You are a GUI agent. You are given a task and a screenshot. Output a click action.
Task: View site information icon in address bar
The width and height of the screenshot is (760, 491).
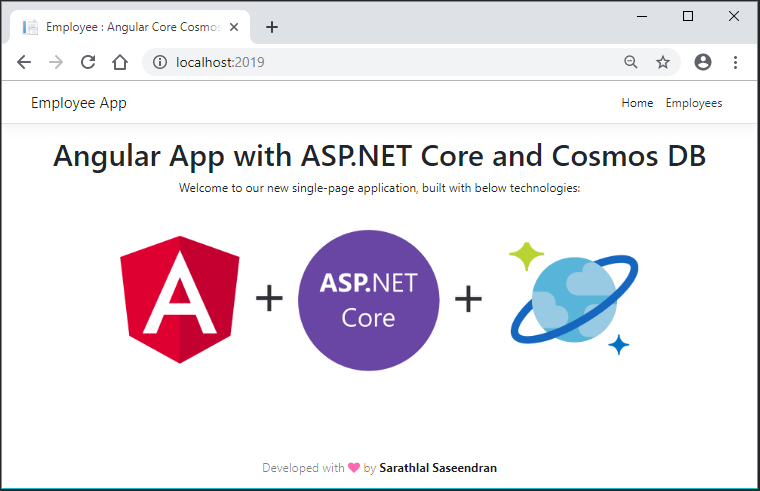(160, 62)
